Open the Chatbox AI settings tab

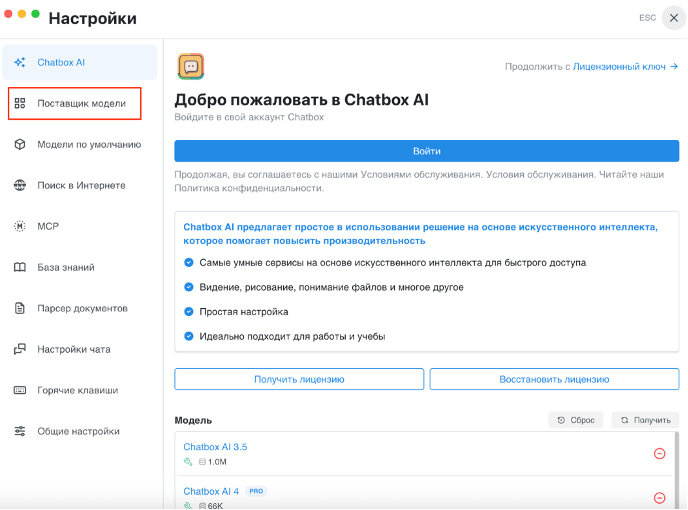coord(80,62)
